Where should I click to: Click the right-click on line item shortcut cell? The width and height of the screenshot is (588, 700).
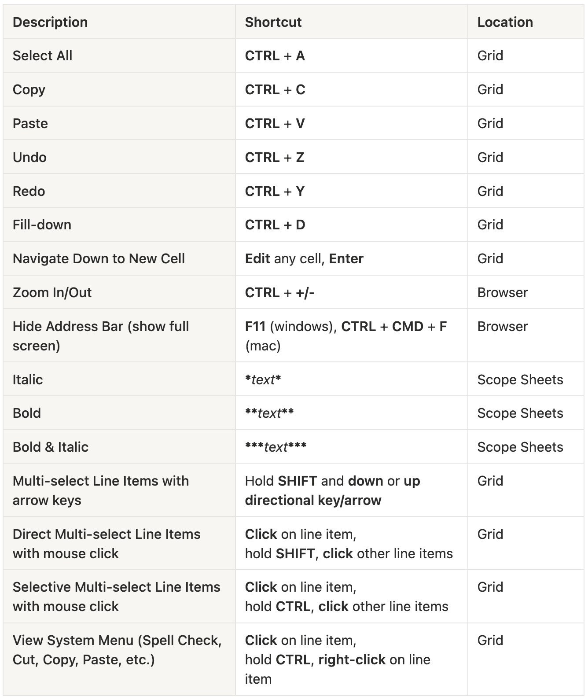pos(351,659)
